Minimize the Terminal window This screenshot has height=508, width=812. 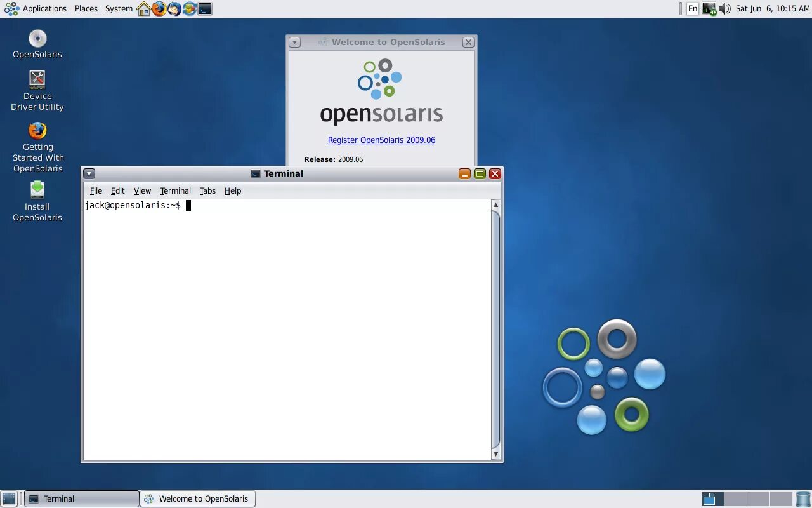[x=464, y=173]
